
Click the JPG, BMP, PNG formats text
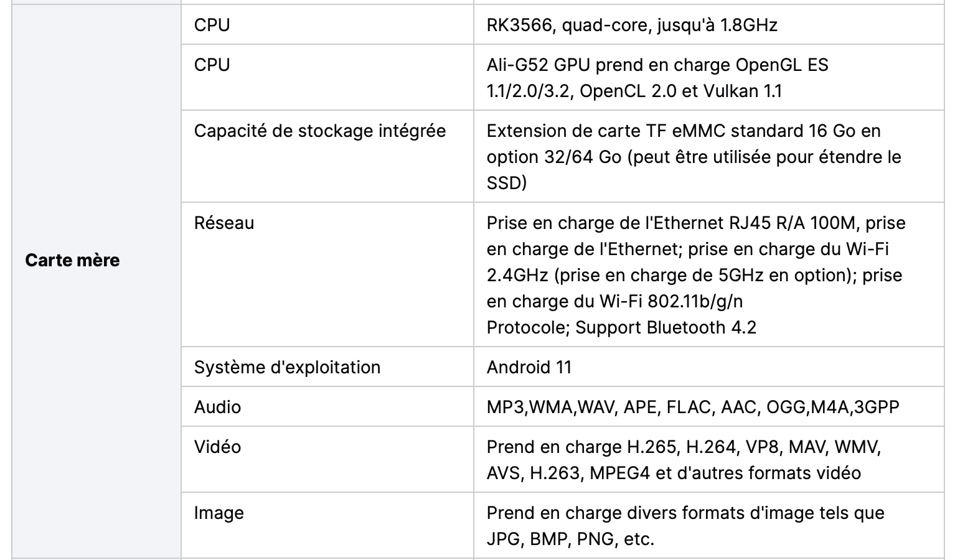tap(571, 539)
